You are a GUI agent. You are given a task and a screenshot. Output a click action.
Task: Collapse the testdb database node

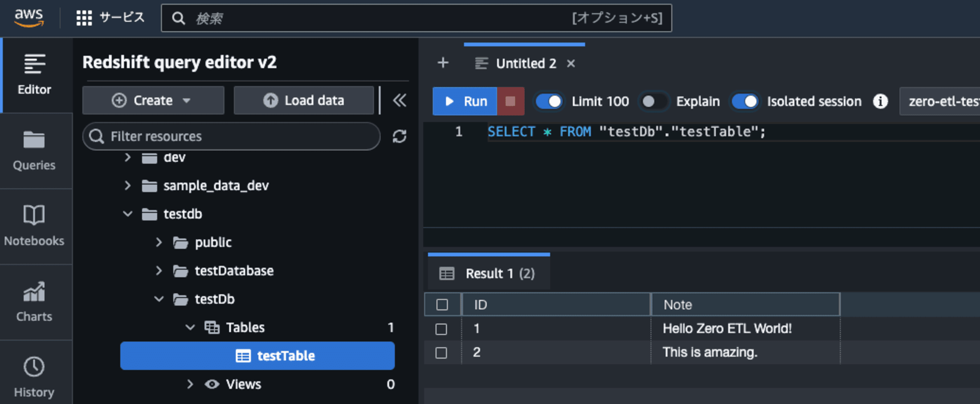coord(127,214)
